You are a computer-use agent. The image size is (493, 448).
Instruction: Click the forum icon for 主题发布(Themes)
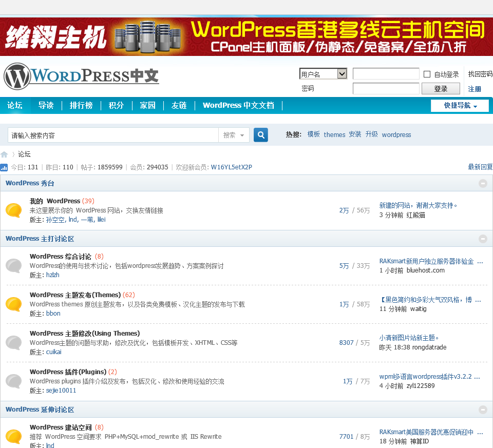[14, 304]
